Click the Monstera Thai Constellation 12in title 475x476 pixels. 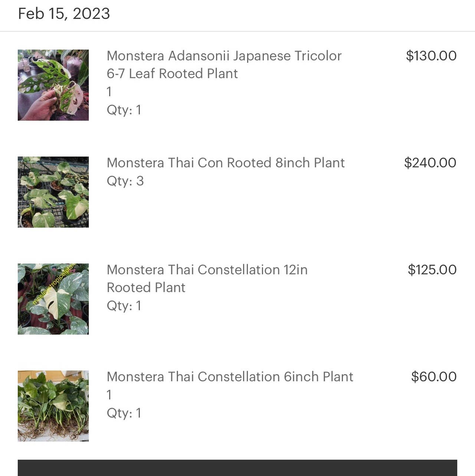[207, 270]
